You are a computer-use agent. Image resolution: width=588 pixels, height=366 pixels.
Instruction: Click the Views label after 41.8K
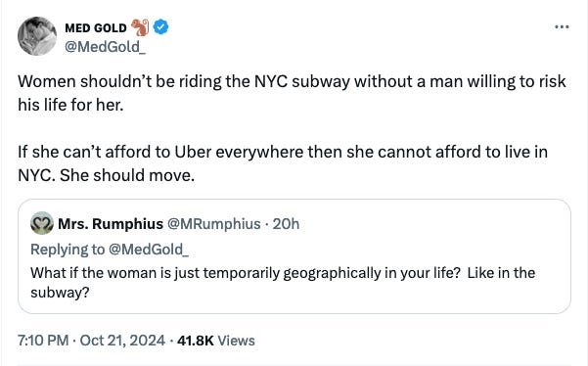coord(236,341)
